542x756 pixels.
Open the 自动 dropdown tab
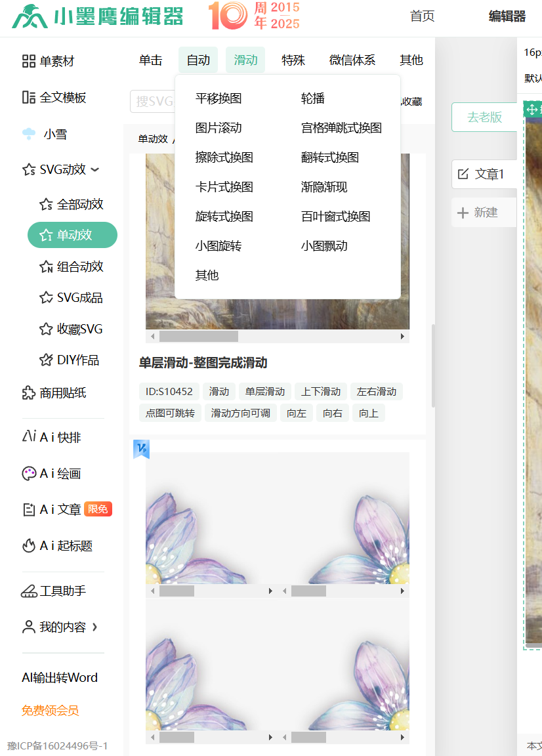198,60
